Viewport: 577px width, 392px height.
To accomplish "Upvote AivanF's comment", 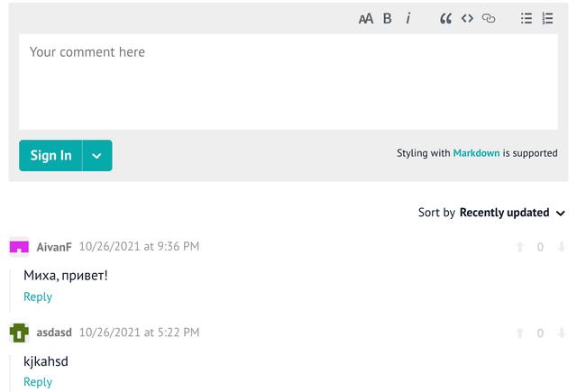I will click(519, 247).
